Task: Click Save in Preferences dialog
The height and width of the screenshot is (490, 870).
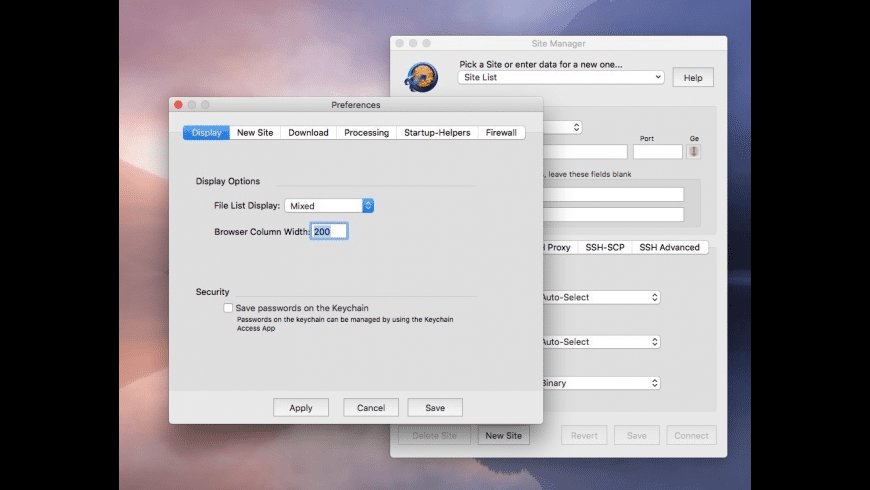Action: tap(435, 407)
